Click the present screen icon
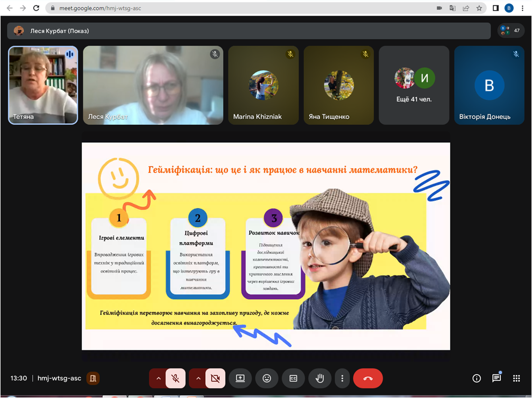532x398 pixels. coord(240,378)
